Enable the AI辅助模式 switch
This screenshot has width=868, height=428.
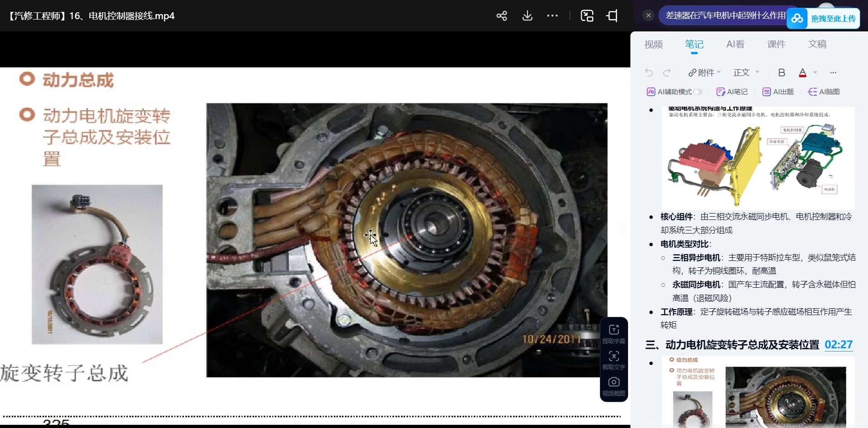coord(697,92)
